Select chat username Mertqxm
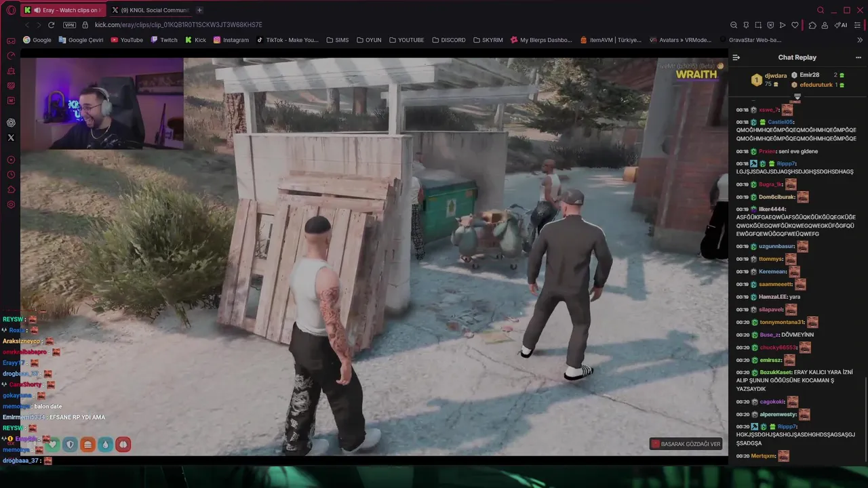The width and height of the screenshot is (868, 488). click(763, 456)
